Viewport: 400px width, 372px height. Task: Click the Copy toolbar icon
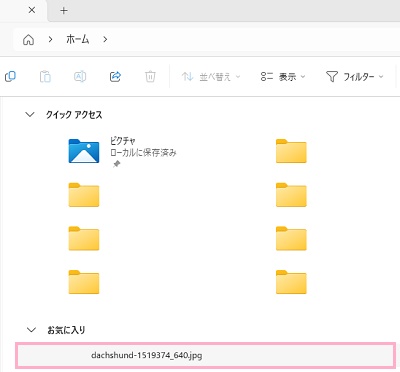(10, 77)
